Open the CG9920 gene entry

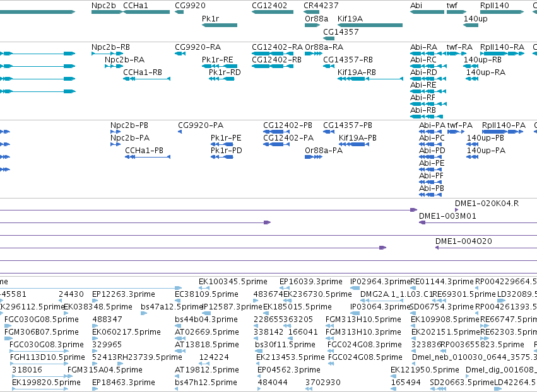point(190,6)
